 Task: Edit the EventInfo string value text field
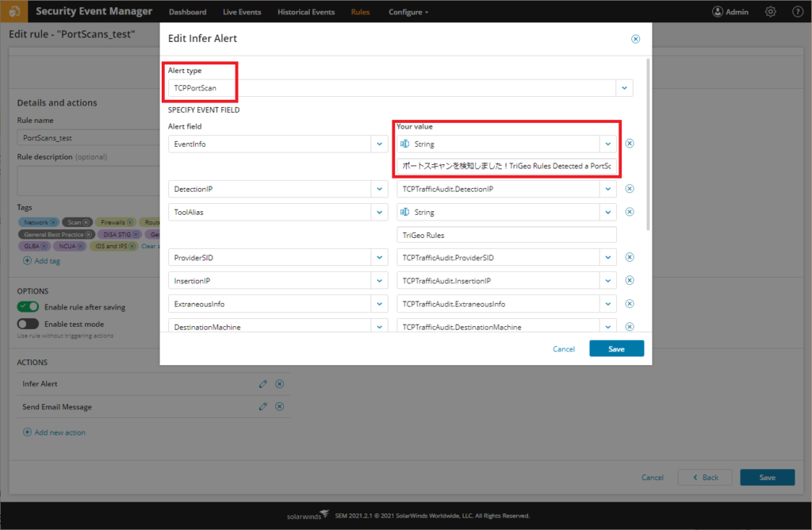tap(507, 166)
